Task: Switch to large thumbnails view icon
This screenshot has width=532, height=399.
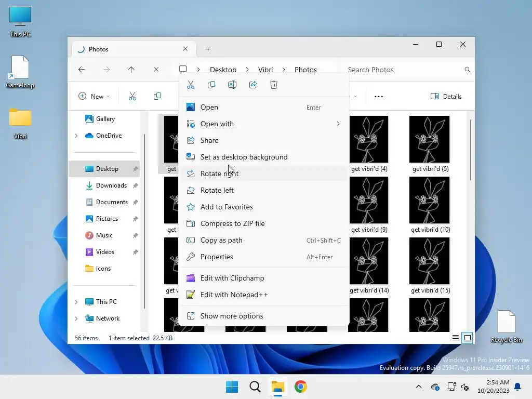Action: point(467,338)
